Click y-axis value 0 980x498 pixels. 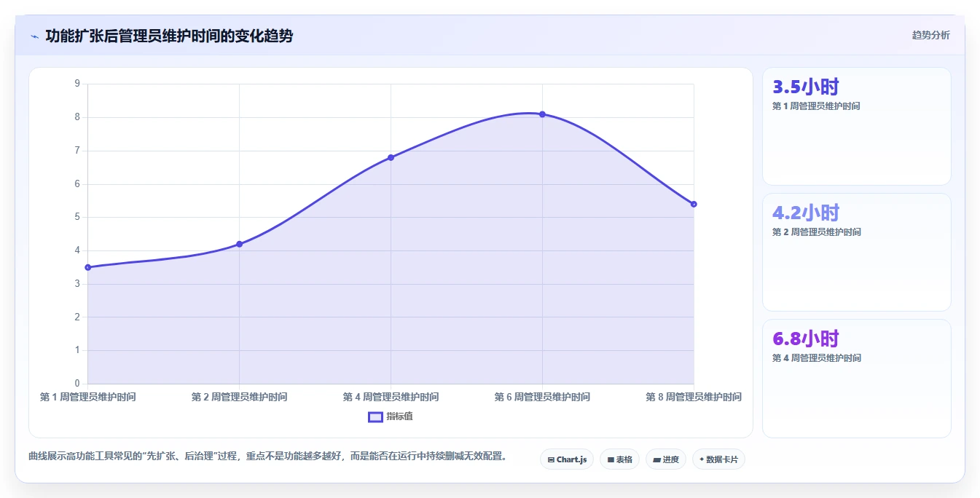77,384
